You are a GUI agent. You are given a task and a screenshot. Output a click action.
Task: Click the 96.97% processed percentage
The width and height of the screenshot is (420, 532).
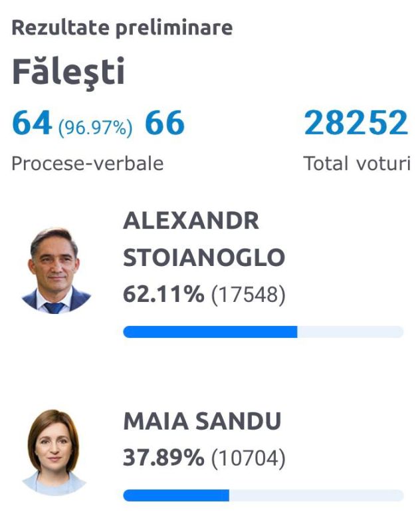pyautogui.click(x=95, y=128)
